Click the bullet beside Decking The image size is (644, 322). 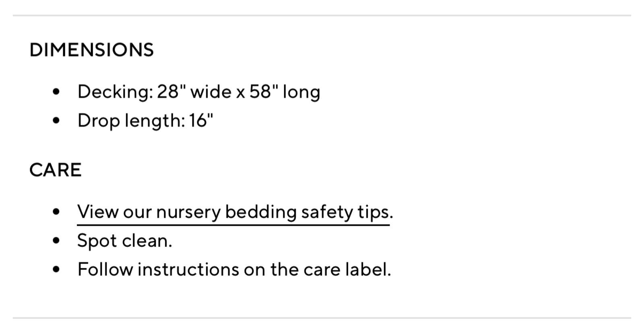[x=56, y=92]
